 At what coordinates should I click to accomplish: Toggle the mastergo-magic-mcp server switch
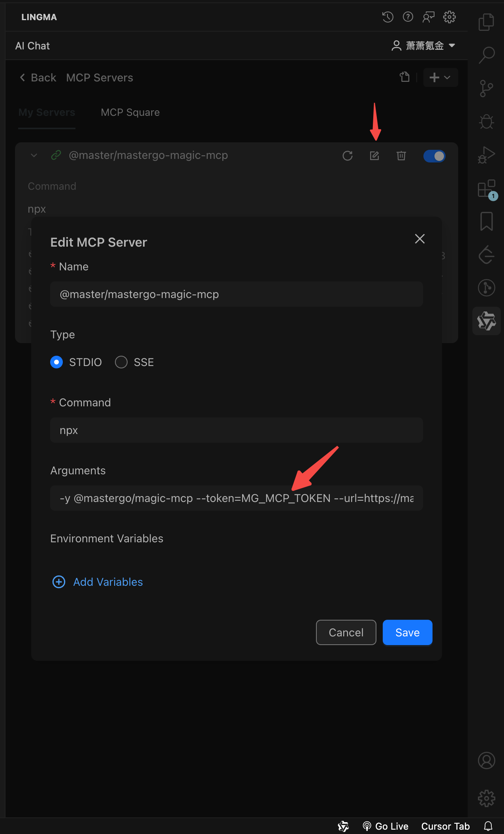click(x=434, y=156)
